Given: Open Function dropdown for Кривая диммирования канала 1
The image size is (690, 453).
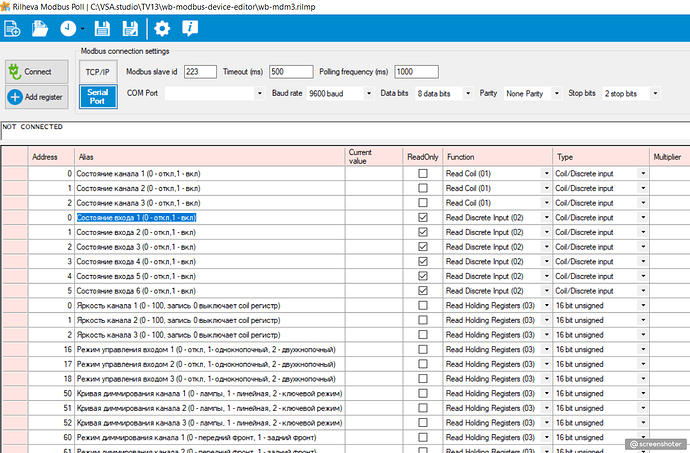Looking at the screenshot, I should tap(546, 393).
